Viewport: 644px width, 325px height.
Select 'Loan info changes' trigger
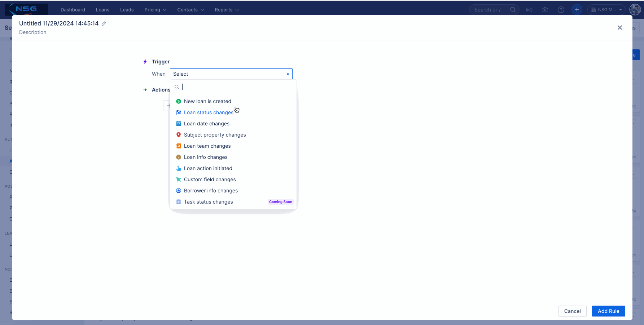(x=233, y=157)
